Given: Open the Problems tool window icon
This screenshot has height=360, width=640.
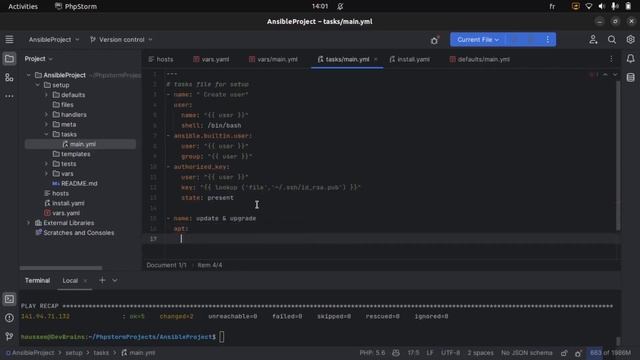Looking at the screenshot, I should click(9, 318).
